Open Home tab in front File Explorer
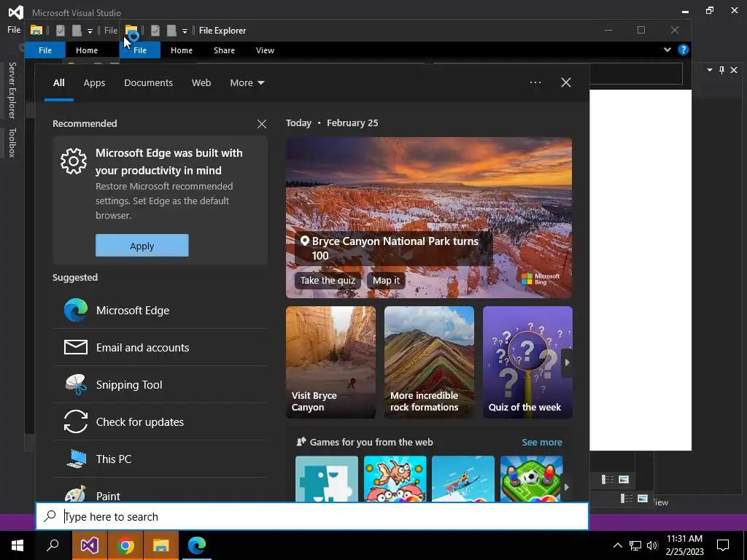Screen dimensions: 747x560 [x=182, y=50]
